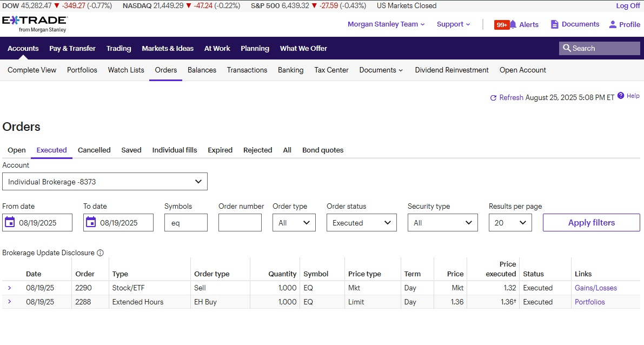Click the Search magnifier icon
Image resolution: width=644 pixels, height=345 pixels.
click(567, 48)
